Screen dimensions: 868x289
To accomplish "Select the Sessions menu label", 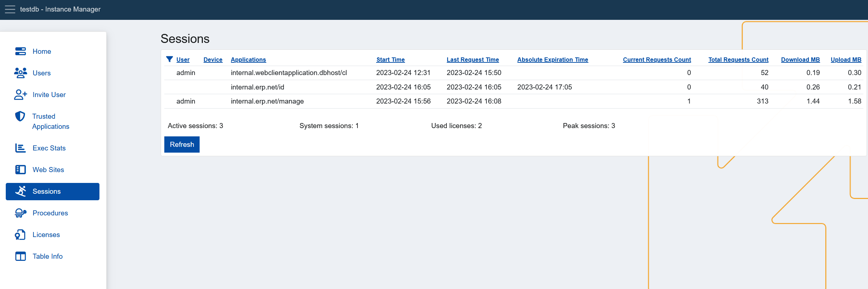I will click(46, 191).
